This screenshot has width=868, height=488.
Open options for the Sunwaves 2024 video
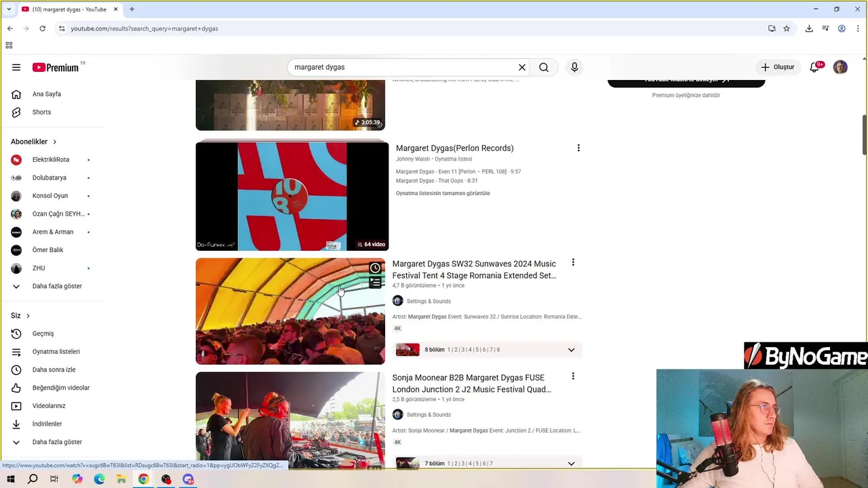pos(573,262)
